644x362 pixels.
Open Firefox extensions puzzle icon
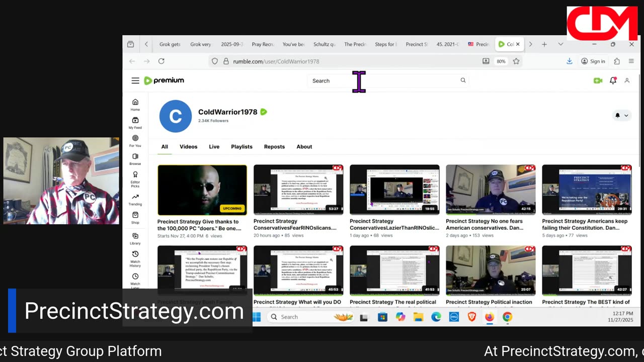pyautogui.click(x=617, y=61)
